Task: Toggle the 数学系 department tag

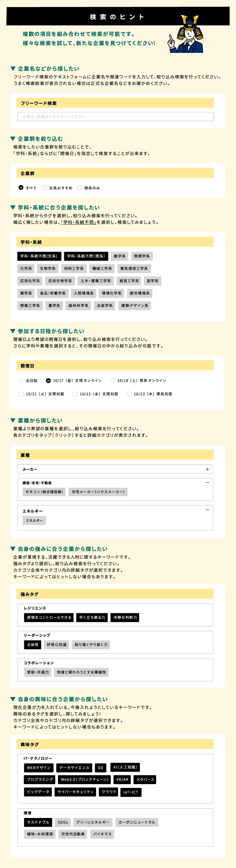Action: 119,256
